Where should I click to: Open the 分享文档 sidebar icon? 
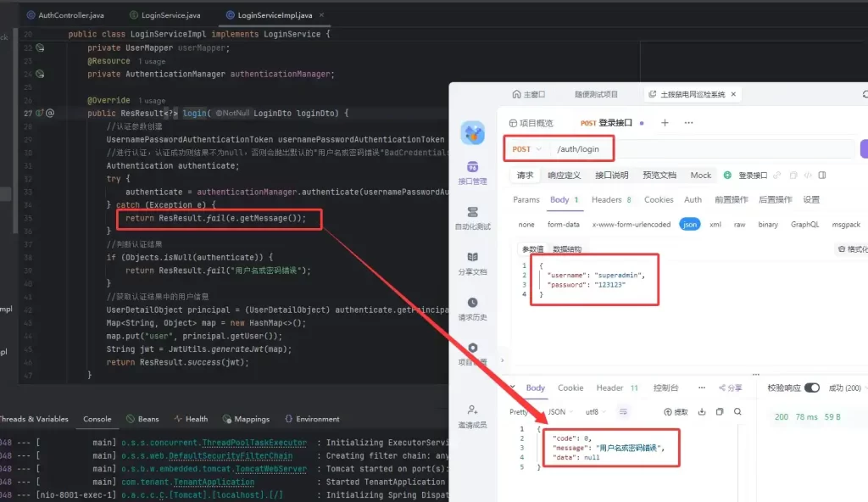(x=472, y=263)
